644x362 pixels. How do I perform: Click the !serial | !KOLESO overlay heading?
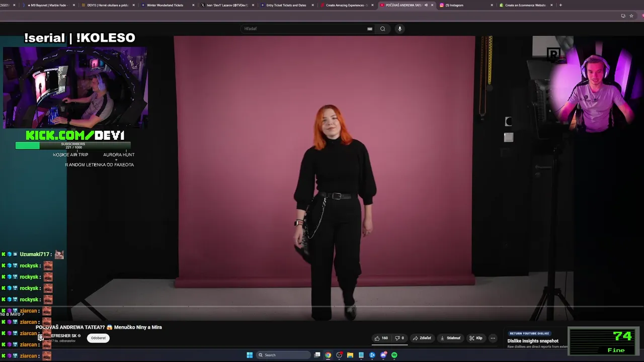[79, 38]
